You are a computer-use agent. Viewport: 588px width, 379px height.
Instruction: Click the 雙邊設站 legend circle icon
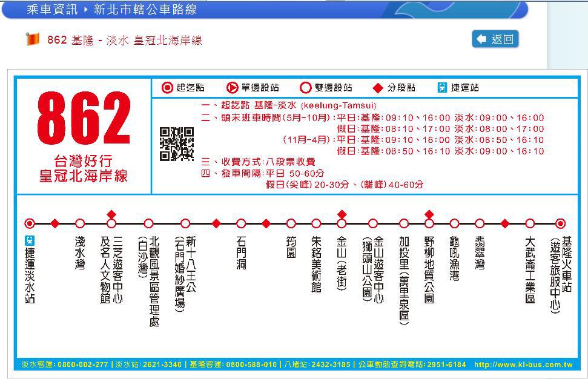tap(306, 88)
